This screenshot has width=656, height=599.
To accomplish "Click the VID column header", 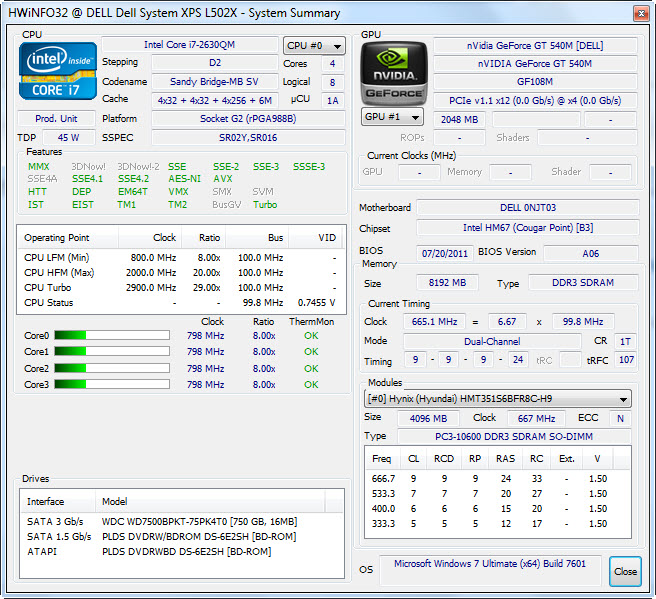I will [315, 238].
